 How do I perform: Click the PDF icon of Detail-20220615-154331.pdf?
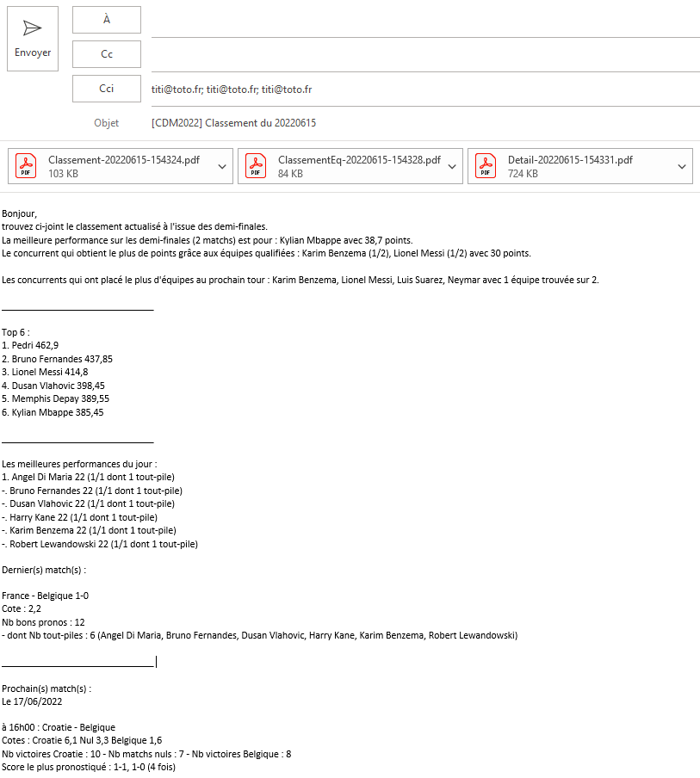pos(486,166)
